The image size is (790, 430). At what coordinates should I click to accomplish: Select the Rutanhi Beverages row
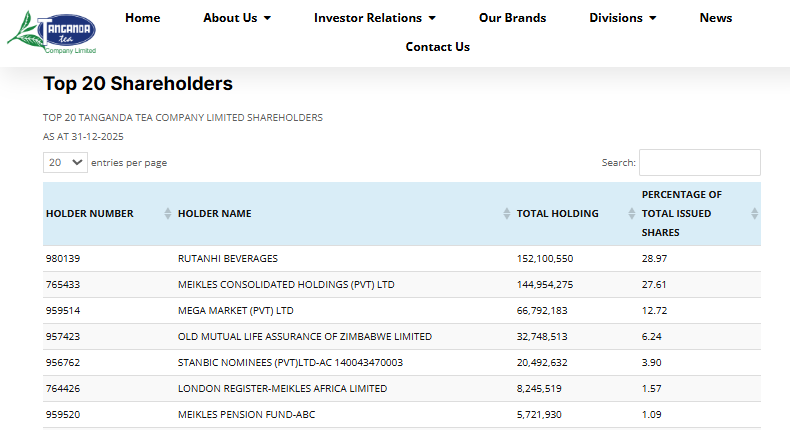[x=402, y=259]
